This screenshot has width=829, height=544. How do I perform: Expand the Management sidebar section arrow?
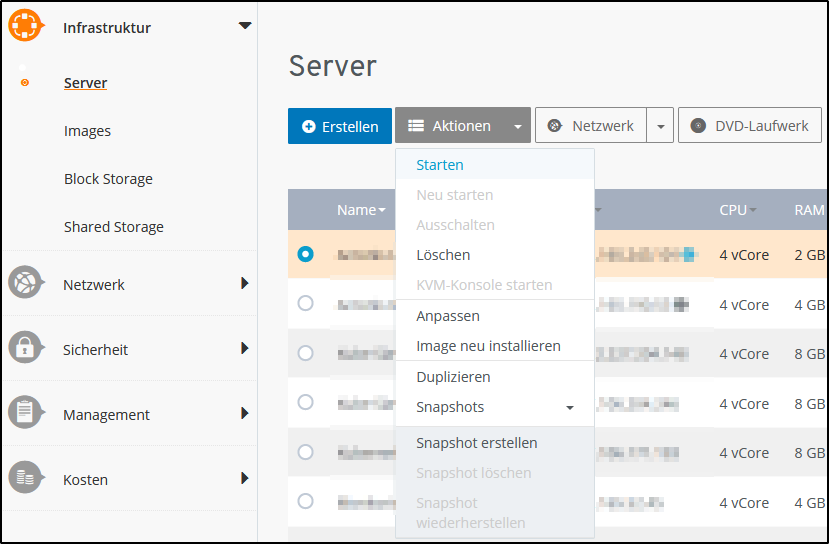click(245, 413)
